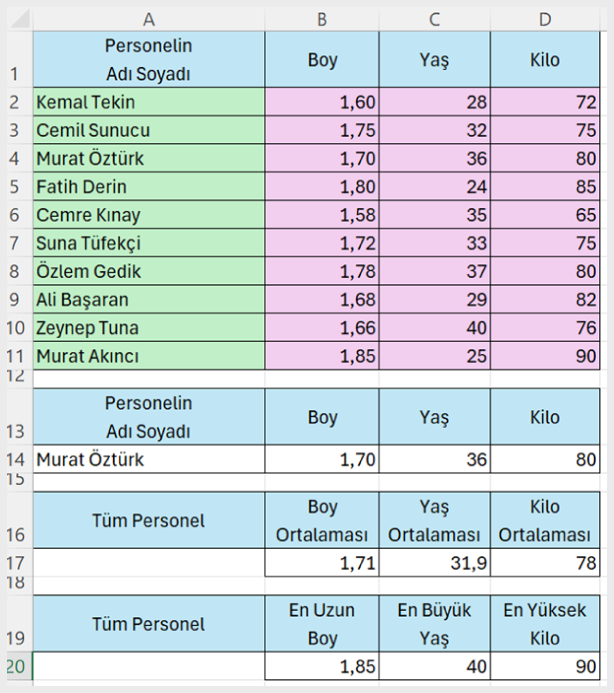
Task: Select column B header
Action: [322, 19]
